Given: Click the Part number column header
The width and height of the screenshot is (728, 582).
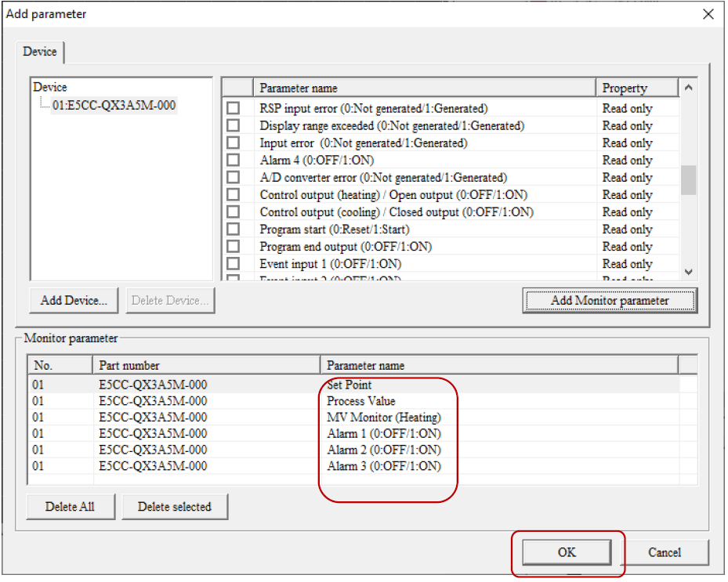Looking at the screenshot, I should [x=207, y=365].
